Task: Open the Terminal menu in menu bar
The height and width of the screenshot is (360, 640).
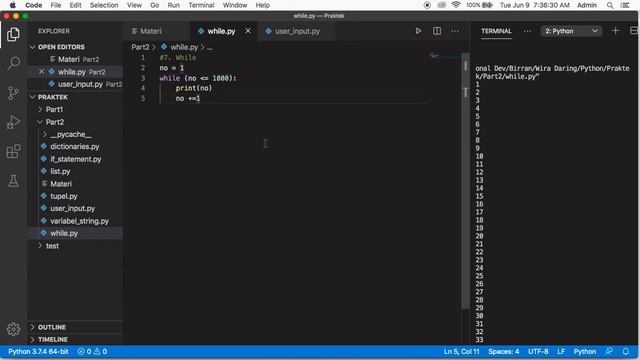Action: pos(201,5)
